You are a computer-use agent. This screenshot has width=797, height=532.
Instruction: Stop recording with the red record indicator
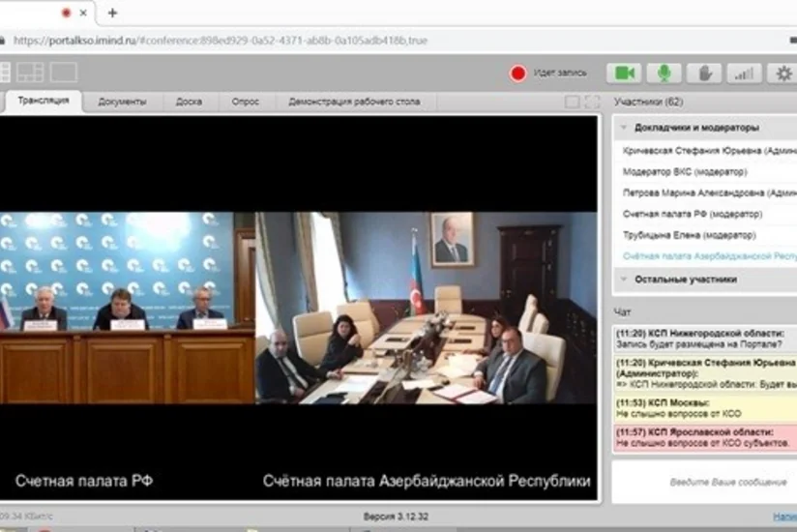coord(517,74)
